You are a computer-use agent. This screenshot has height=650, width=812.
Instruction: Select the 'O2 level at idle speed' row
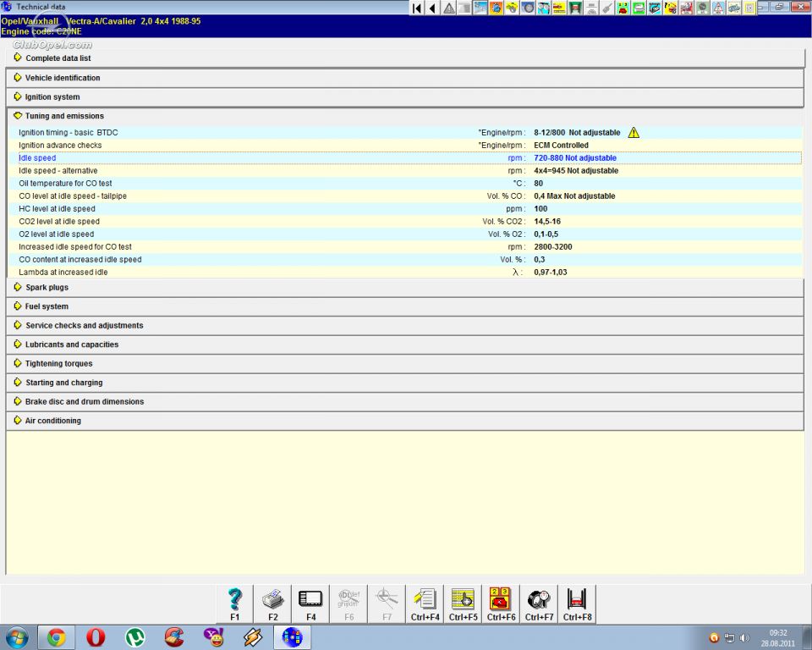(x=406, y=234)
